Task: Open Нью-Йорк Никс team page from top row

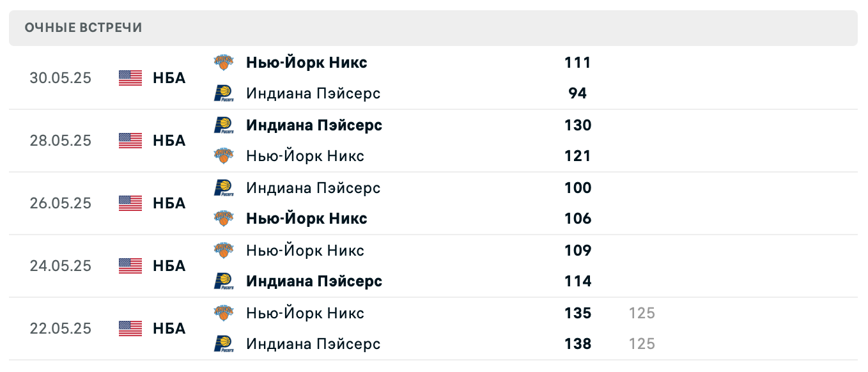Action: [x=307, y=62]
